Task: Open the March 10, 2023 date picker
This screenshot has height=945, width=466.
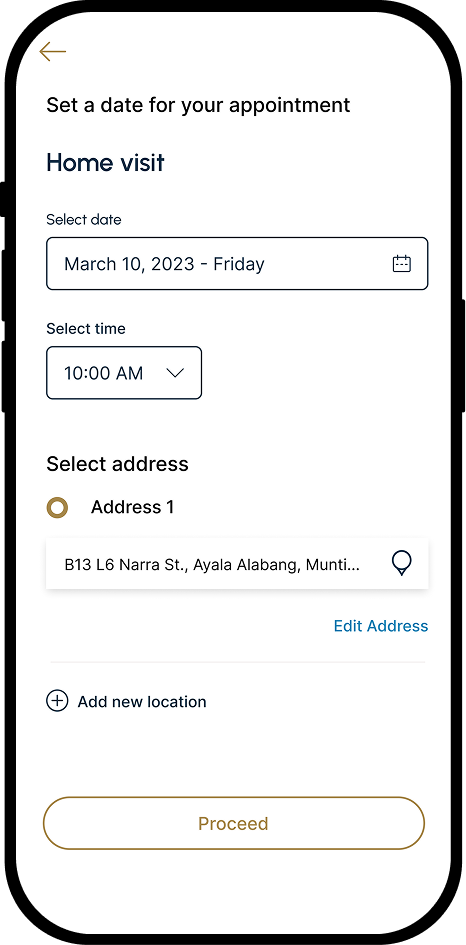Action: tap(237, 263)
